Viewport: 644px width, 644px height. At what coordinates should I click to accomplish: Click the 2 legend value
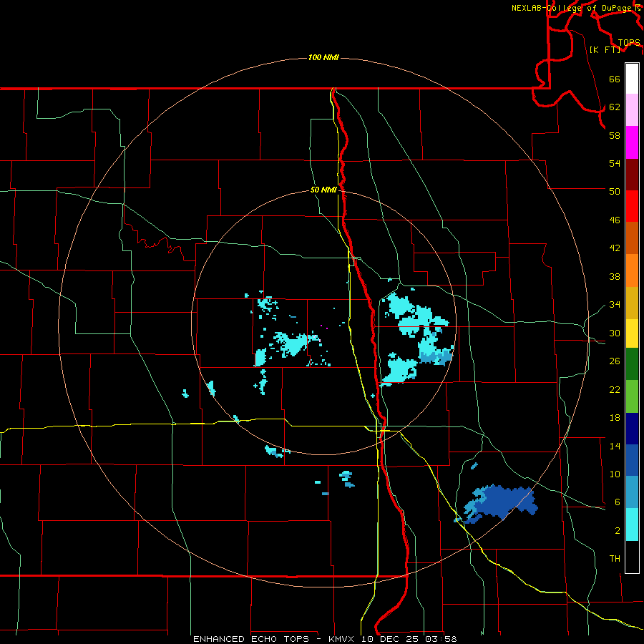(x=618, y=531)
